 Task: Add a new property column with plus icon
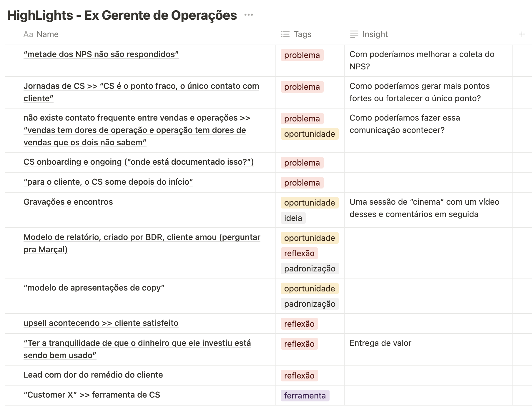(522, 34)
